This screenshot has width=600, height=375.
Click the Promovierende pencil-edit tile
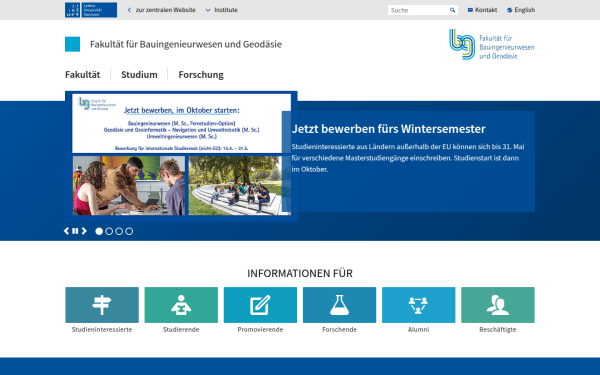(260, 305)
